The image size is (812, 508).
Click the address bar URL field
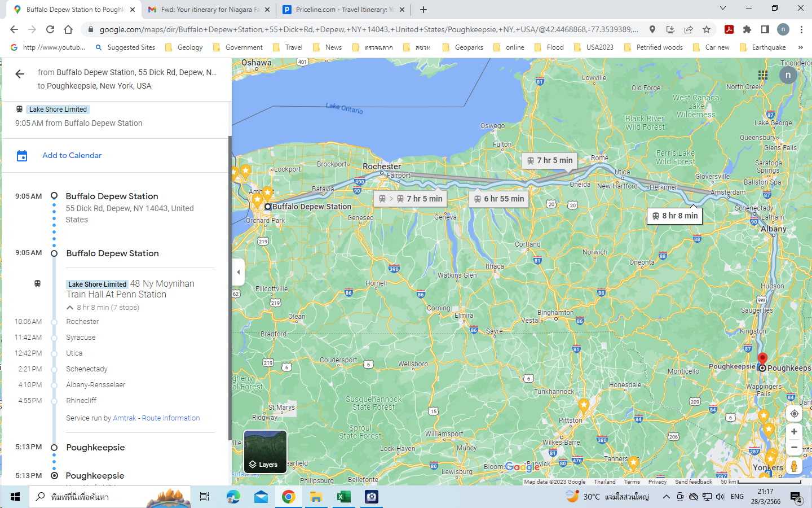369,29
